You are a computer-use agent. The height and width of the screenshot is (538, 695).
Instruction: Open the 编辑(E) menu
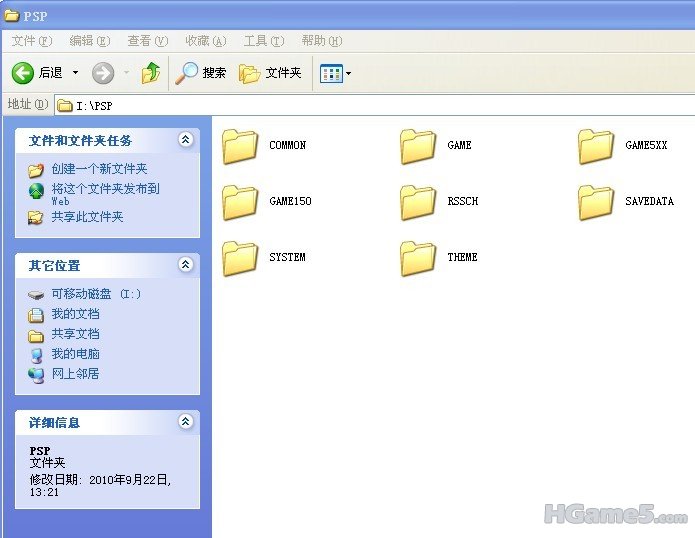coord(90,41)
